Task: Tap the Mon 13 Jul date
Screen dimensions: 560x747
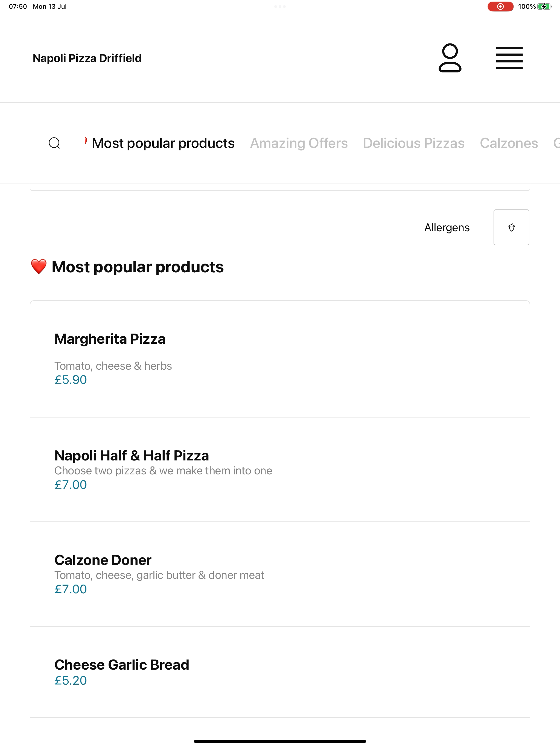Action: click(50, 6)
